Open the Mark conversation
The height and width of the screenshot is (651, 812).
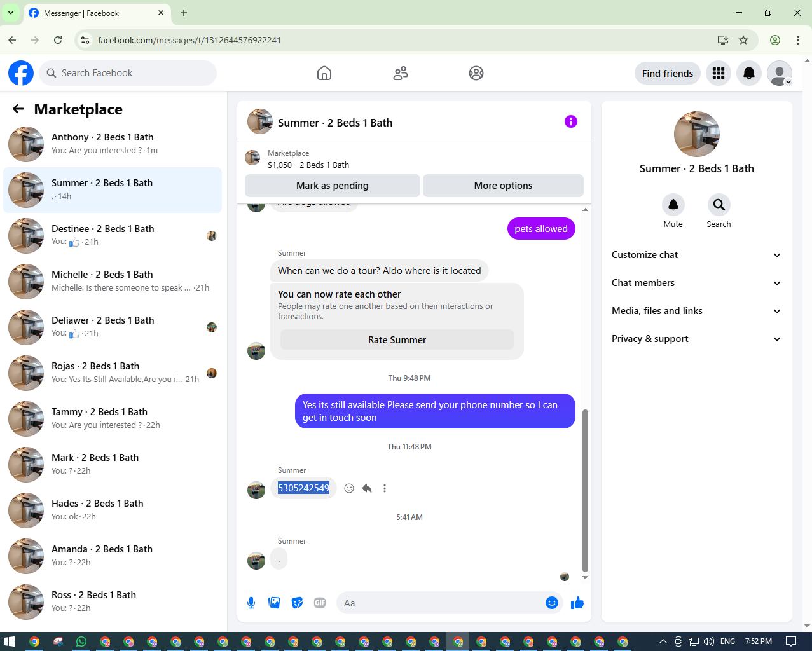click(x=113, y=465)
